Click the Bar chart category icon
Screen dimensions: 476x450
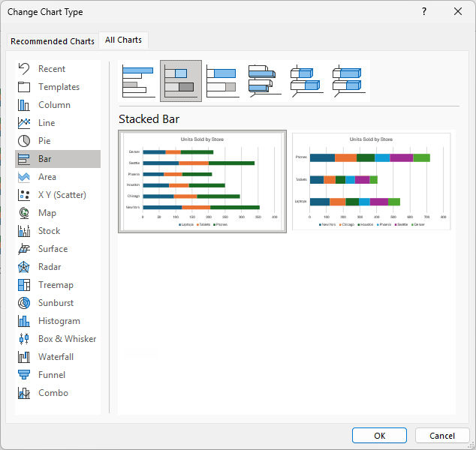point(24,159)
